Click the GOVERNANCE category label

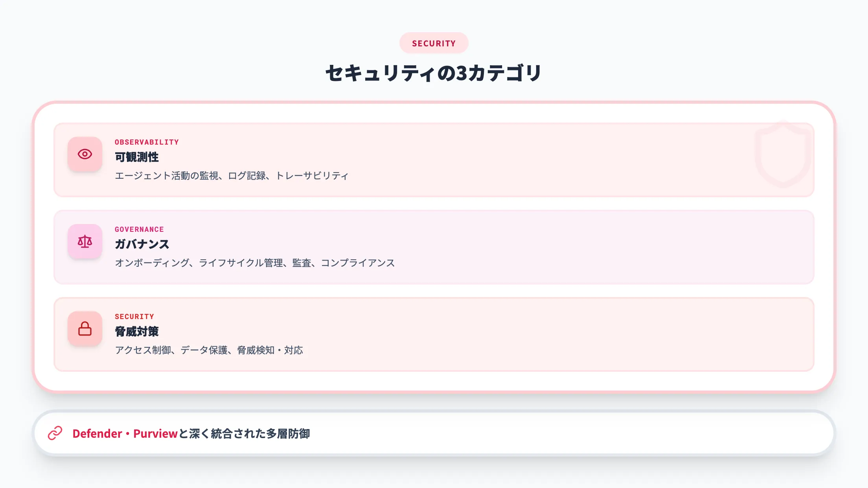click(x=139, y=229)
